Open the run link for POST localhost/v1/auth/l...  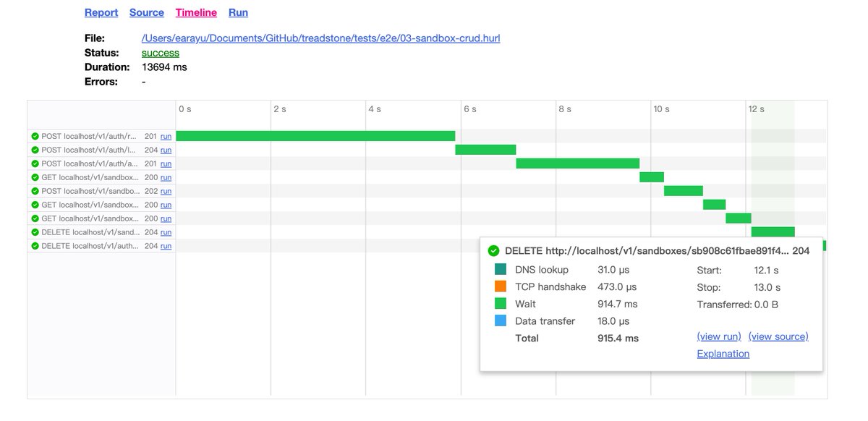click(x=166, y=150)
